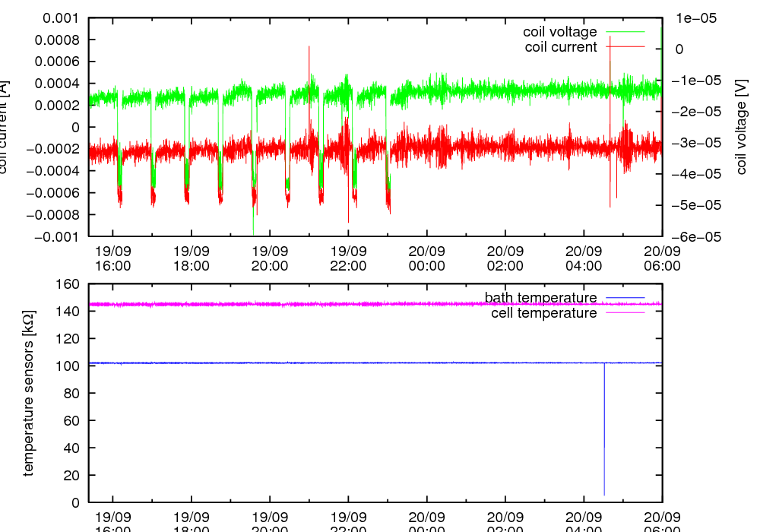Click the cell temperature legend label
This screenshot has width=760, height=532.
[x=543, y=313]
